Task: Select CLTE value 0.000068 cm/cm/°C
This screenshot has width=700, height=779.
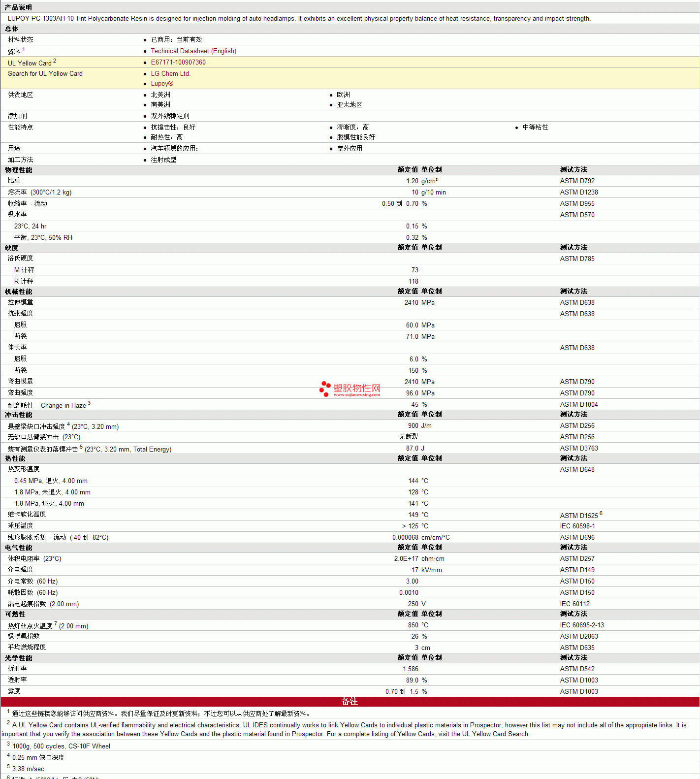Action: click(x=421, y=537)
